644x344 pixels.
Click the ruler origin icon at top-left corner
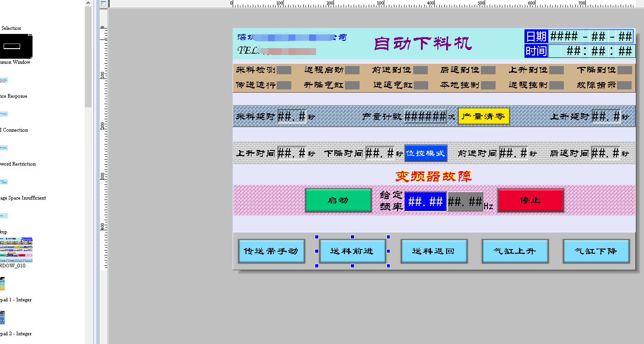(103, 4)
